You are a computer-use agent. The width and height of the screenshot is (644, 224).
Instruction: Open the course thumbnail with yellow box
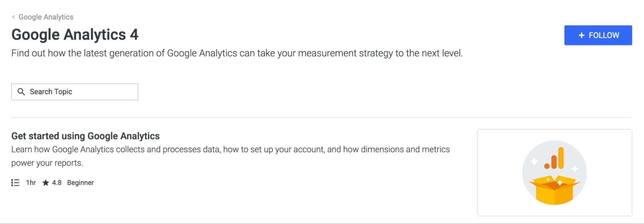[554, 173]
